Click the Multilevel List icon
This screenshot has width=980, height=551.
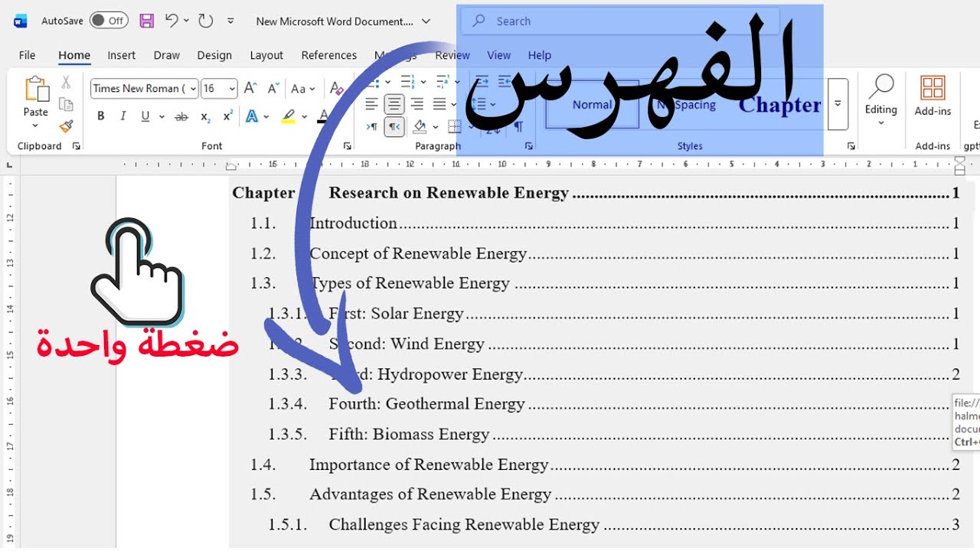(x=442, y=81)
